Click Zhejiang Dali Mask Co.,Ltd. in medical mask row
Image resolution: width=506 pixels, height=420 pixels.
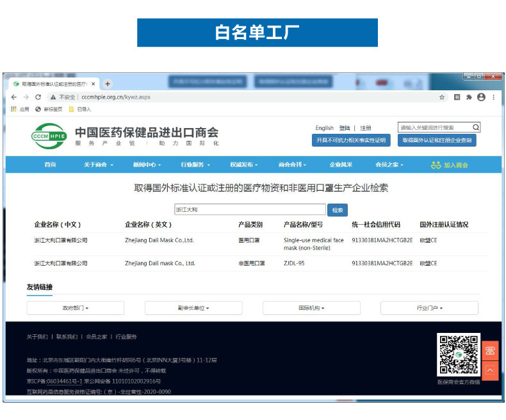point(159,240)
